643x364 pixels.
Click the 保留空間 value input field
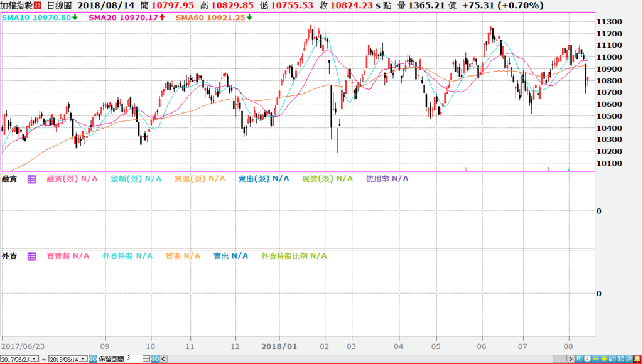pyautogui.click(x=134, y=359)
